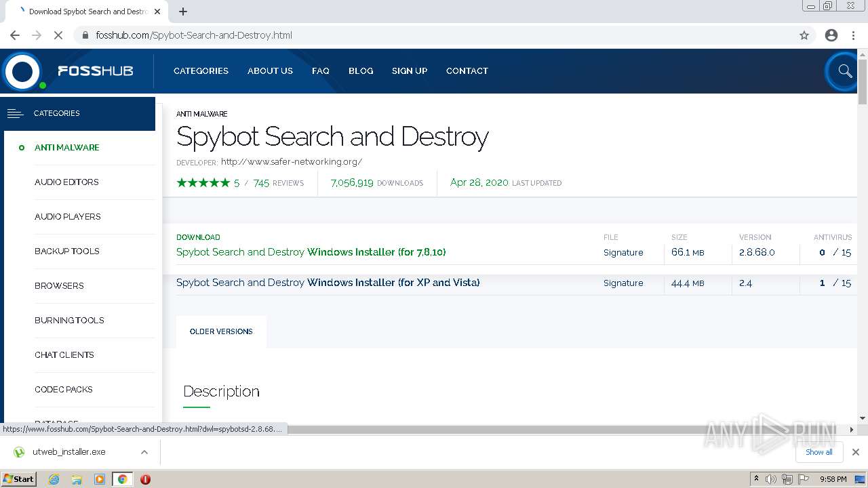Open the search magnifier icon
This screenshot has width=868, height=488.
845,70
